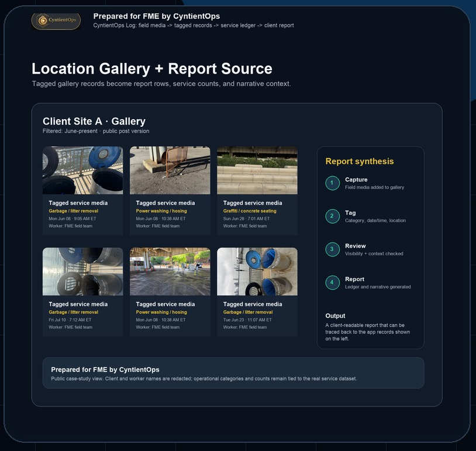Click the CyntientOps logo badge
This screenshot has width=476, height=451.
pos(56,21)
